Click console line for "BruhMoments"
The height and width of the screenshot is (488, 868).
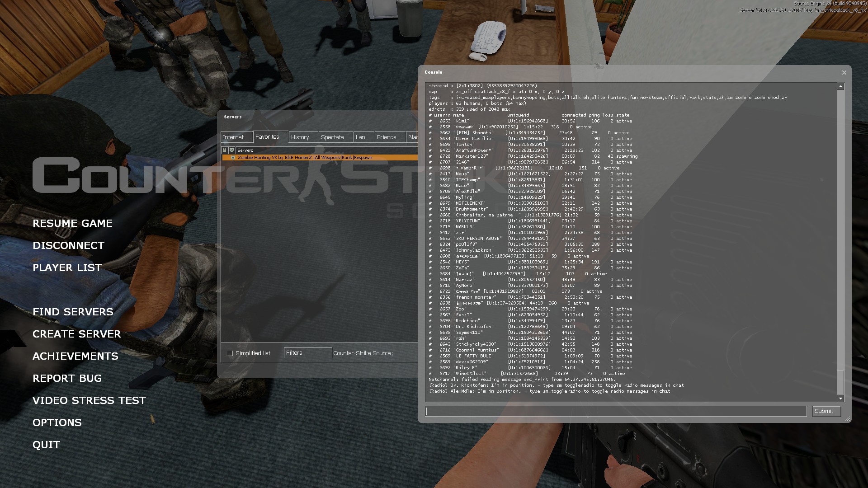(x=531, y=209)
